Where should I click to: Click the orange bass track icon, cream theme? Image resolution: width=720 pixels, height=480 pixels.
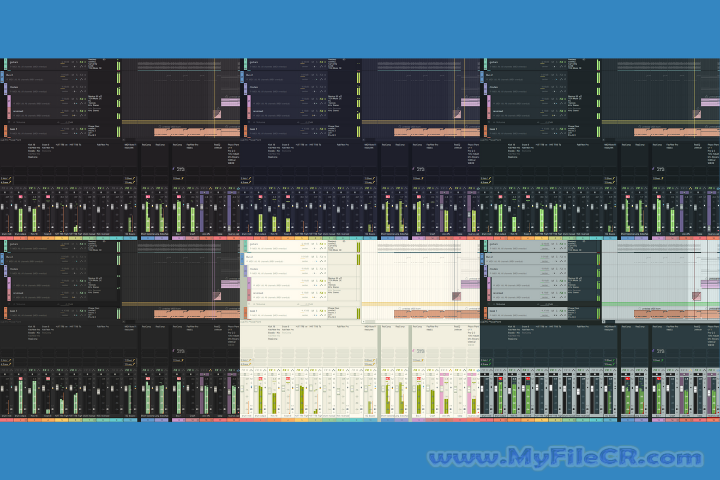(x=243, y=312)
